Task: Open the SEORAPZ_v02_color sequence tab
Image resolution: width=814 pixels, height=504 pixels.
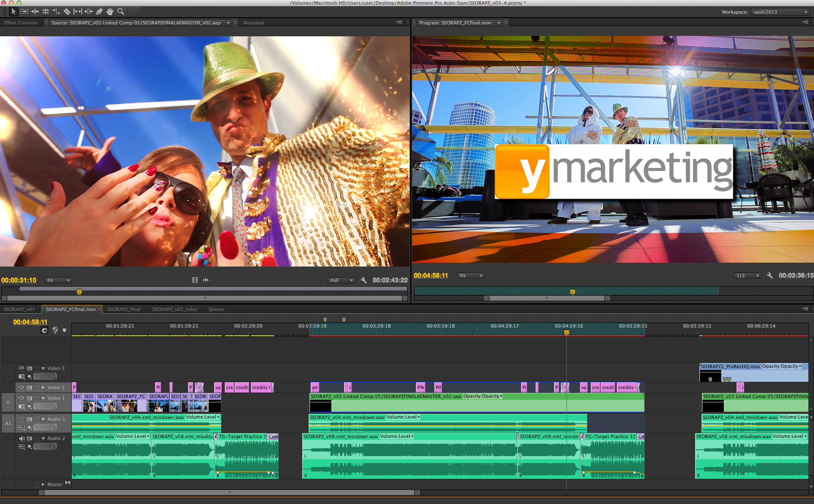Action: point(174,309)
